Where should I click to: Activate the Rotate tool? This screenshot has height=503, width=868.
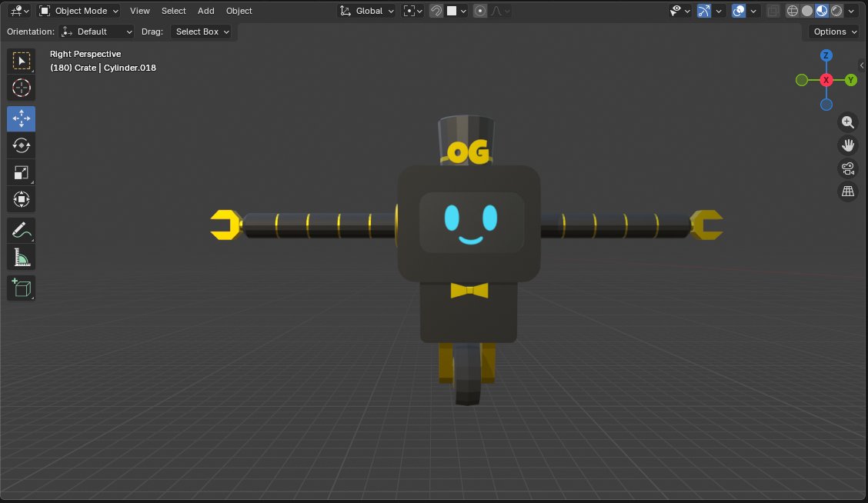tap(22, 145)
